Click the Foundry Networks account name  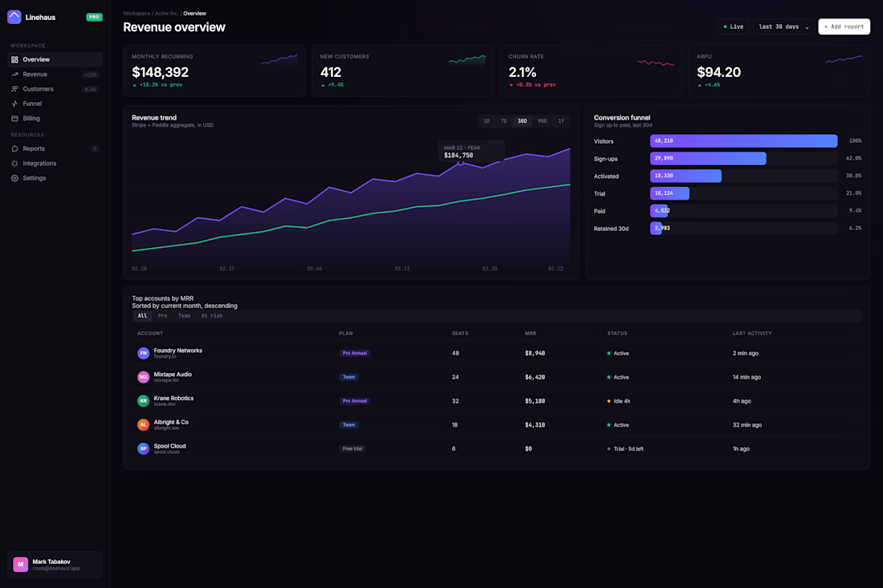coord(178,350)
